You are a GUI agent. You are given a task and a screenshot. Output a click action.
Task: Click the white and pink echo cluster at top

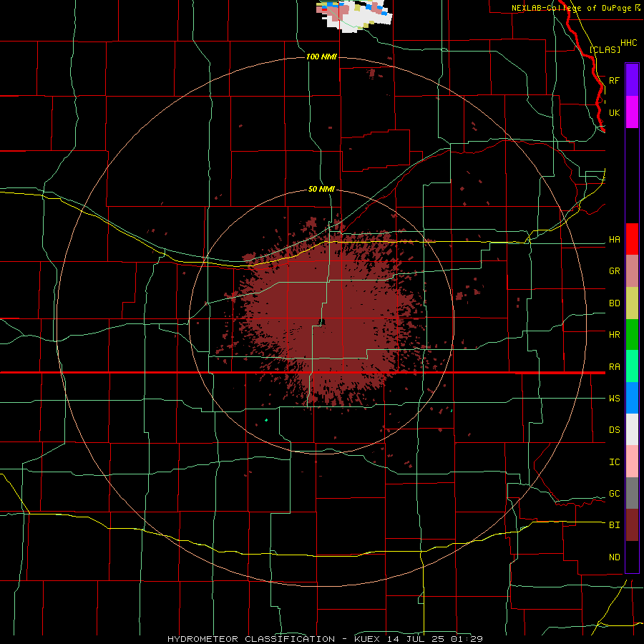pos(354,16)
